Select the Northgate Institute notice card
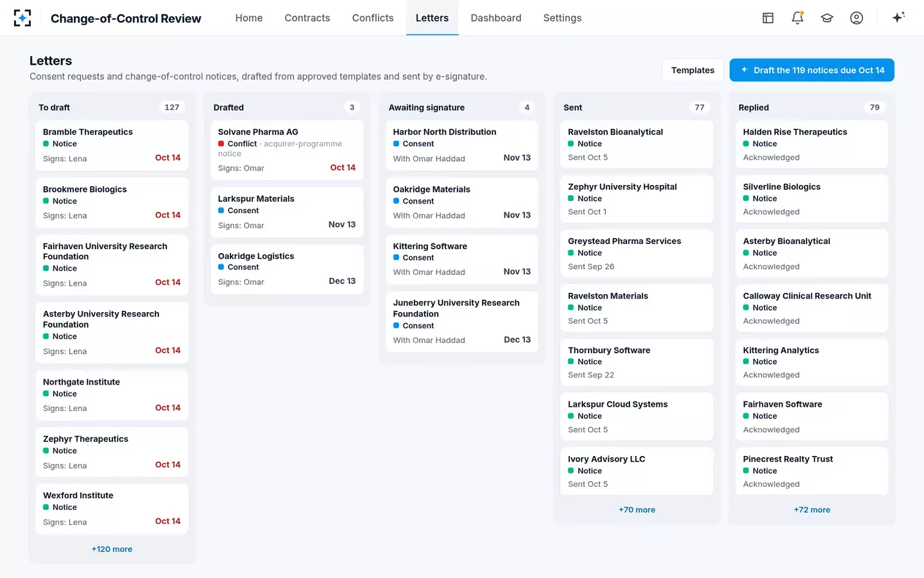The height and width of the screenshot is (578, 924). 112,395
